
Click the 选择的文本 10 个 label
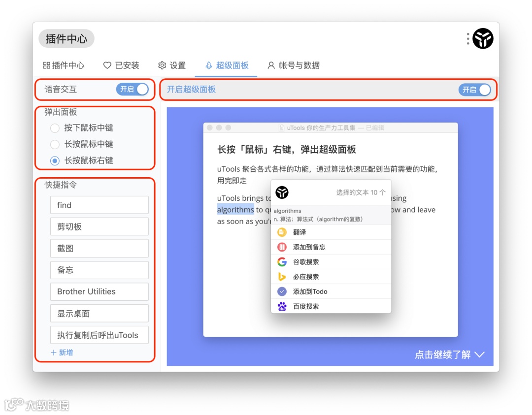click(x=361, y=192)
